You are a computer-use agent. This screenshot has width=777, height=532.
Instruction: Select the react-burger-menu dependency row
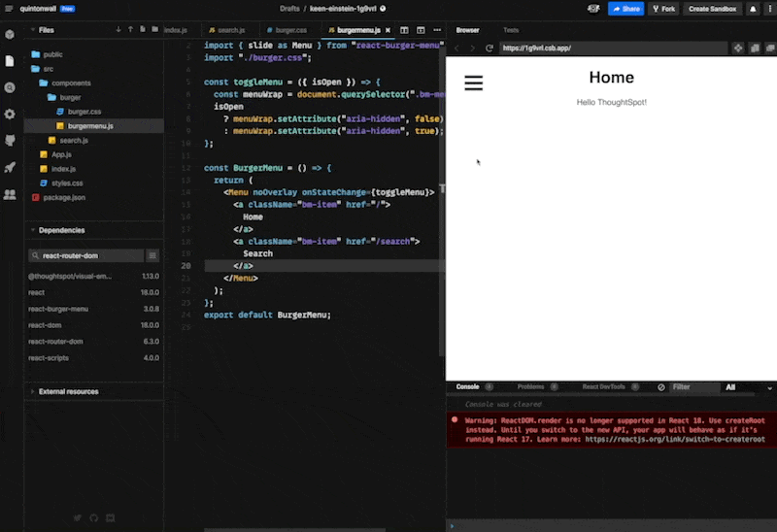(x=93, y=309)
